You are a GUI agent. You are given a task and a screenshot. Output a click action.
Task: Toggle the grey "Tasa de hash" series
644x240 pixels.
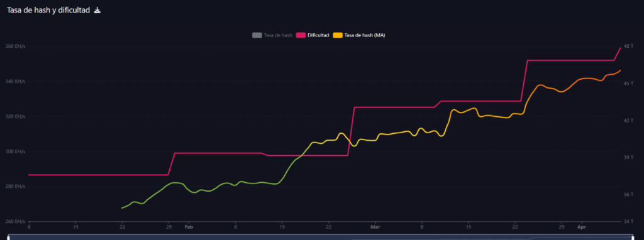click(x=272, y=35)
